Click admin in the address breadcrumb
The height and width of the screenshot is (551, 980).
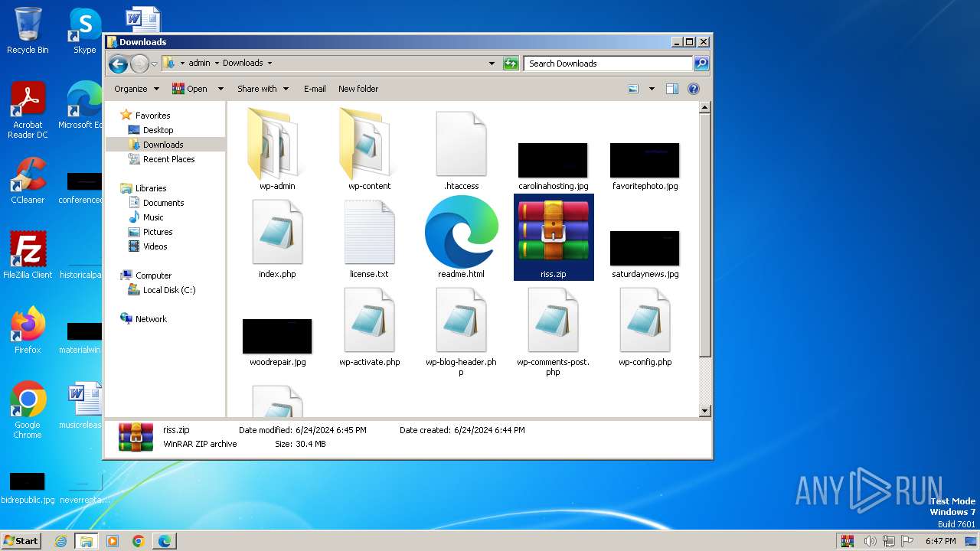(199, 64)
